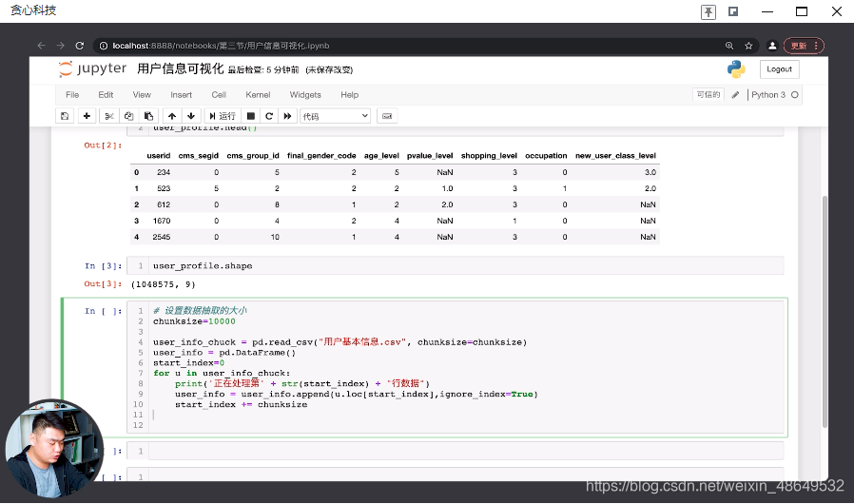Click the shopping_level column header
The width and height of the screenshot is (854, 504).
click(489, 156)
